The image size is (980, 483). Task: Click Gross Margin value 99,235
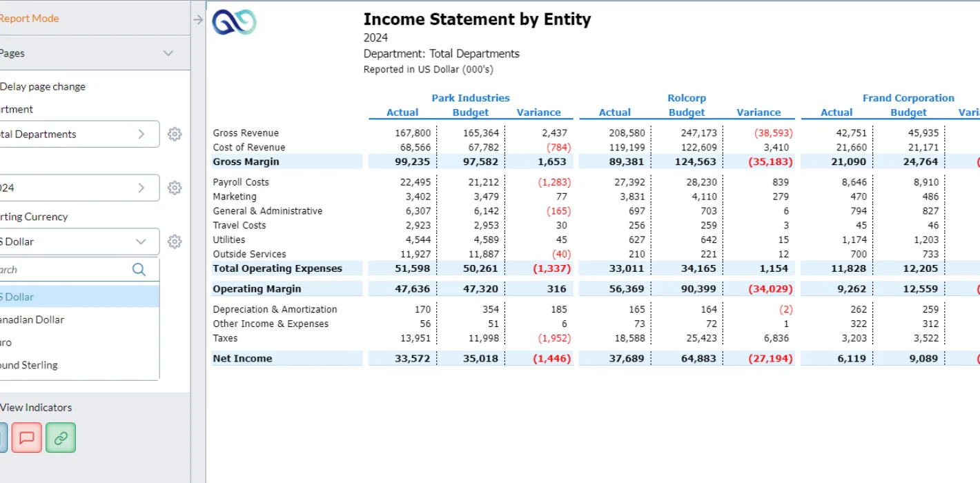pyautogui.click(x=413, y=161)
